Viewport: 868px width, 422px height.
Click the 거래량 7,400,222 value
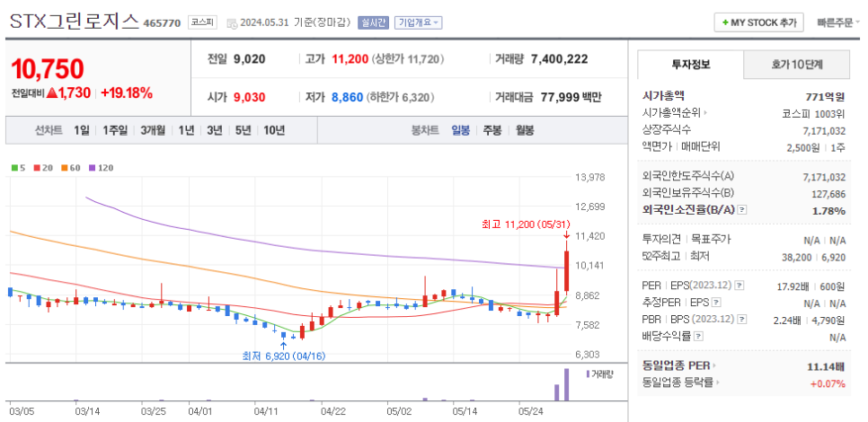[559, 59]
